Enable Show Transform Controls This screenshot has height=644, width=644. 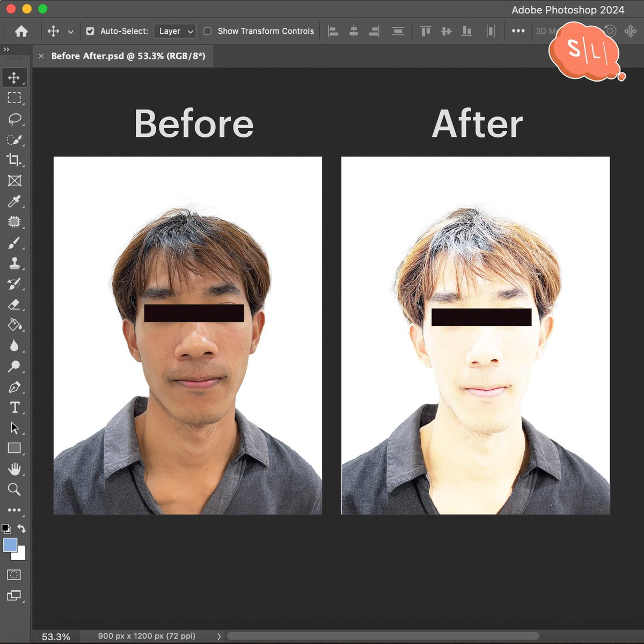point(207,31)
